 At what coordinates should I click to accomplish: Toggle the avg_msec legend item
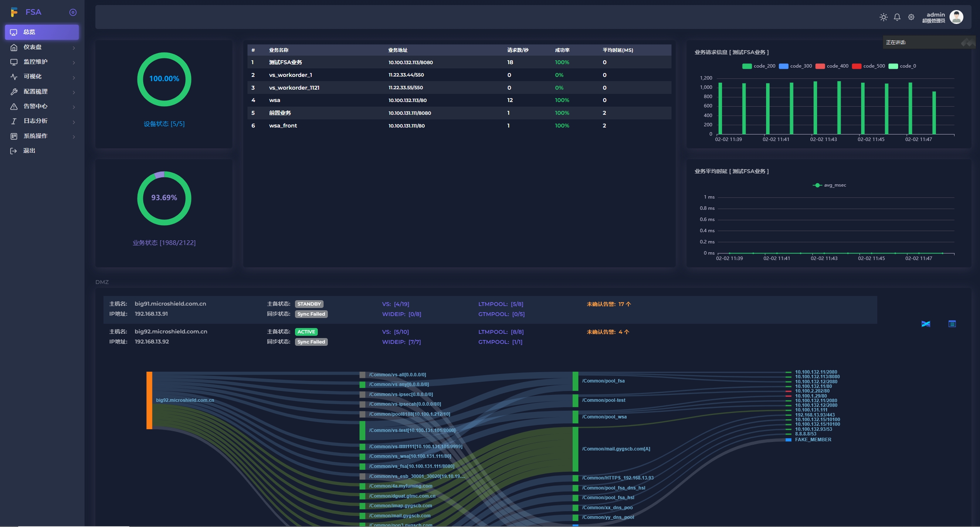click(829, 185)
